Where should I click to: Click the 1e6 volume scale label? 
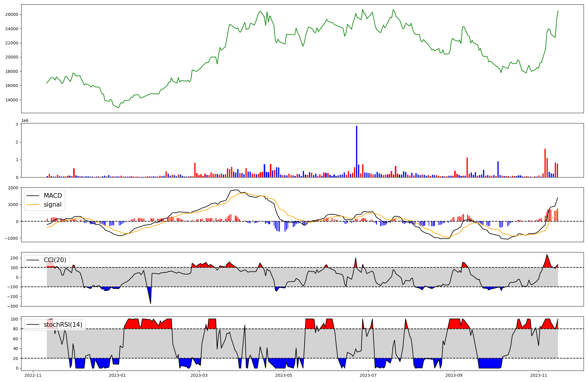click(x=25, y=121)
